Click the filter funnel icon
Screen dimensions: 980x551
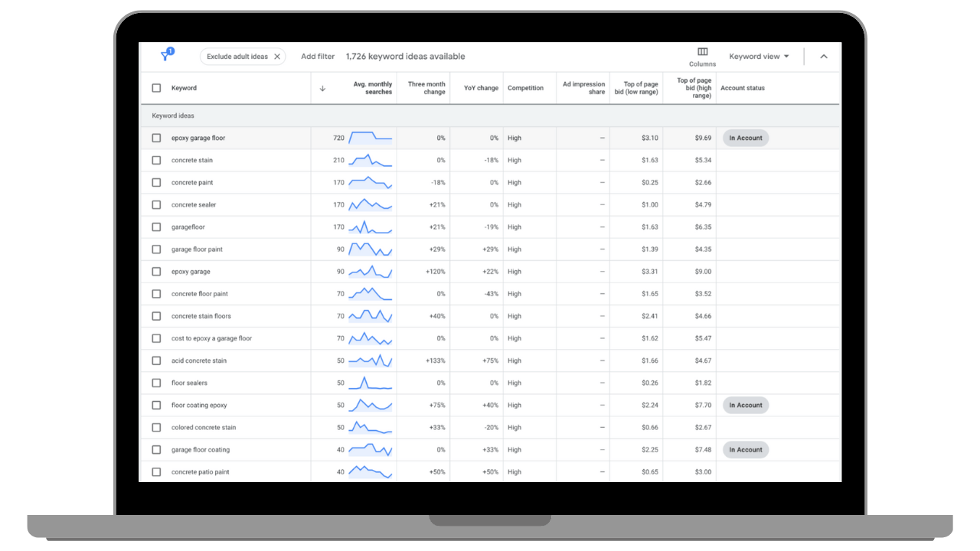point(165,56)
